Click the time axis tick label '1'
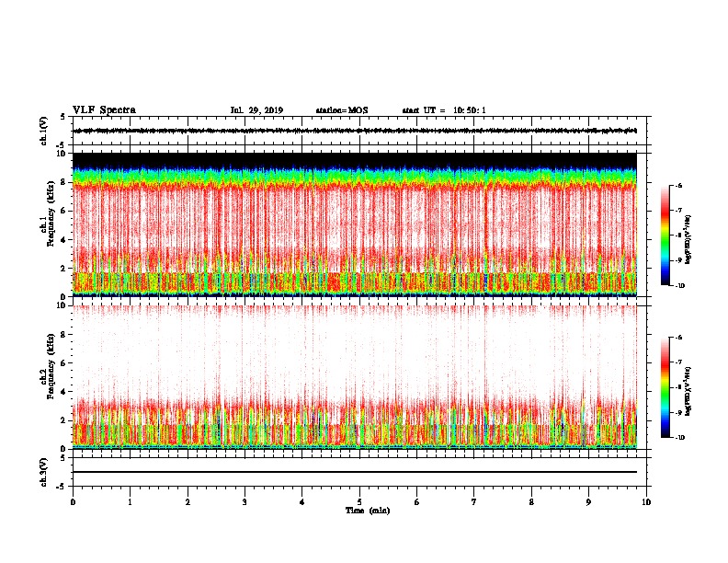Viewport: 728px width, 563px height. [130, 502]
